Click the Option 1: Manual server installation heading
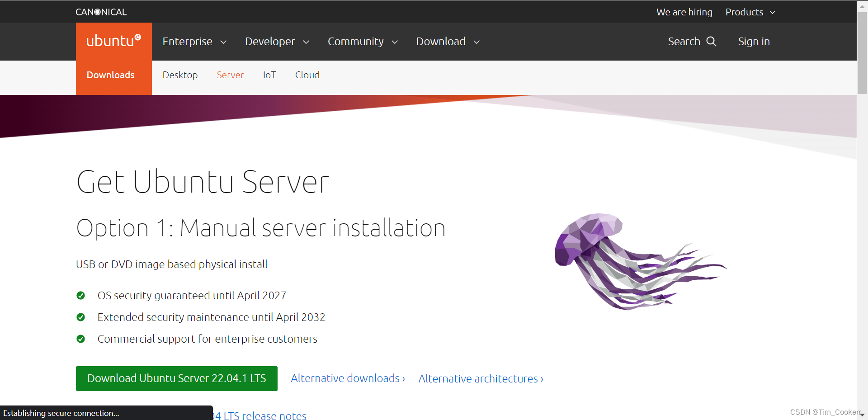The width and height of the screenshot is (868, 420). (261, 228)
